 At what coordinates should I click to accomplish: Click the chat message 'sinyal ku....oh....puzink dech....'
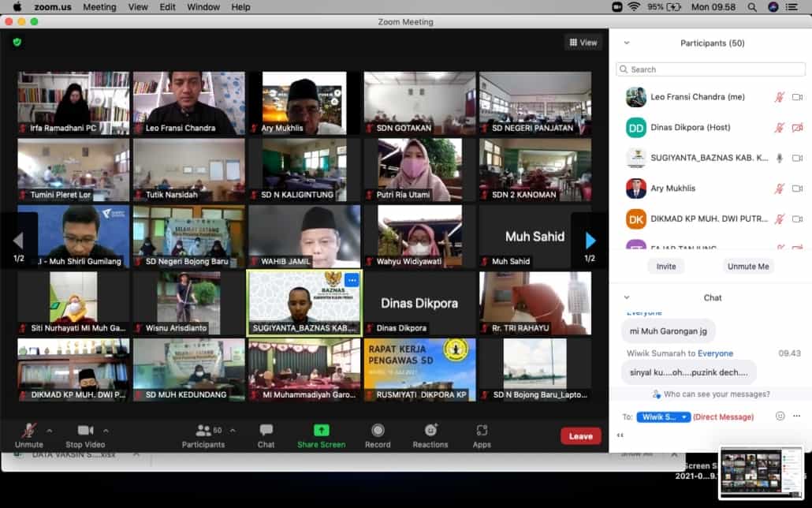click(x=689, y=372)
